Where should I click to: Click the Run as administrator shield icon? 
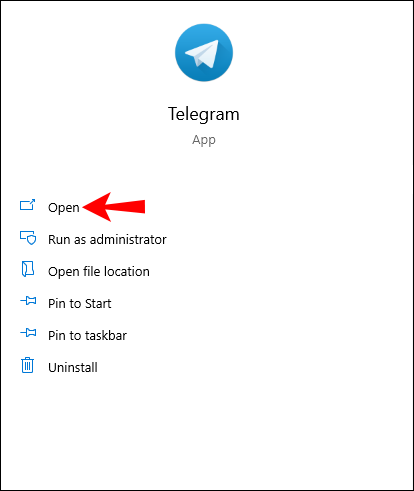[28, 238]
